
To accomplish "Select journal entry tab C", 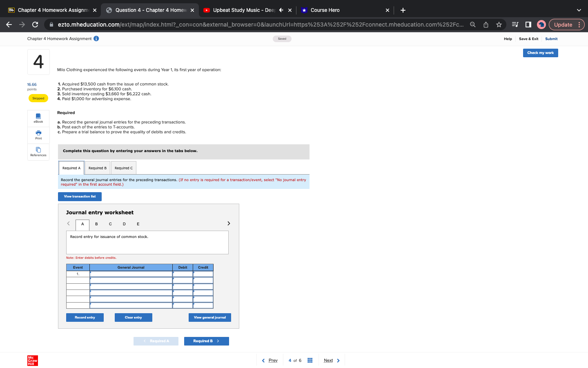I will click(110, 224).
